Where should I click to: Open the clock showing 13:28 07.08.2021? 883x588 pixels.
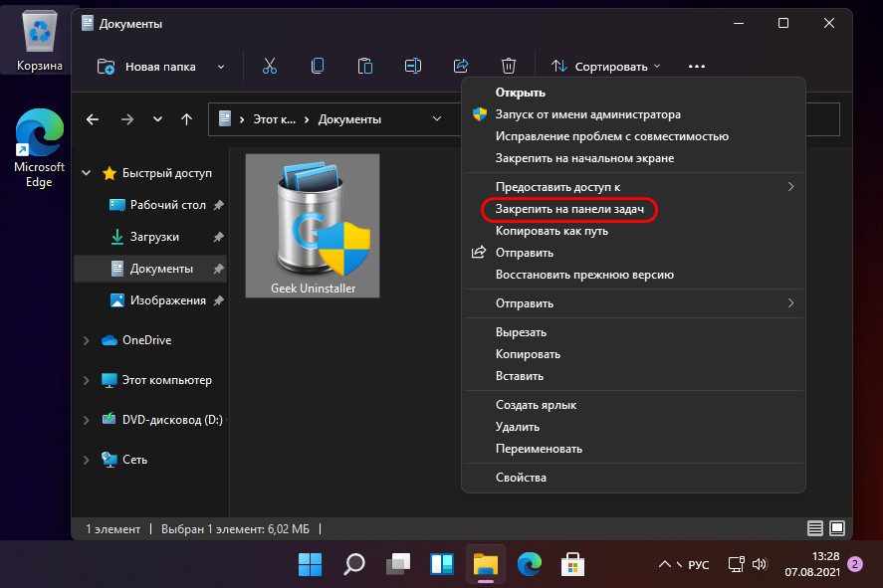click(x=812, y=564)
